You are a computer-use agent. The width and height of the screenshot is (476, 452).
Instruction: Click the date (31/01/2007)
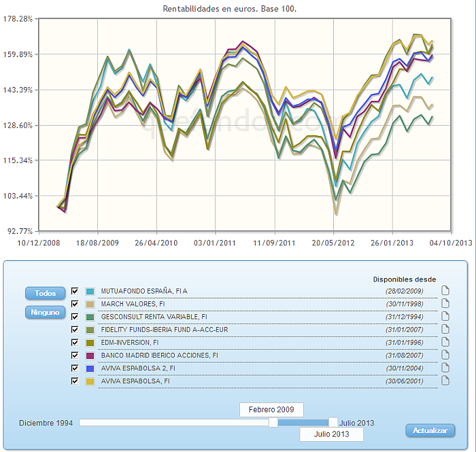tap(405, 330)
